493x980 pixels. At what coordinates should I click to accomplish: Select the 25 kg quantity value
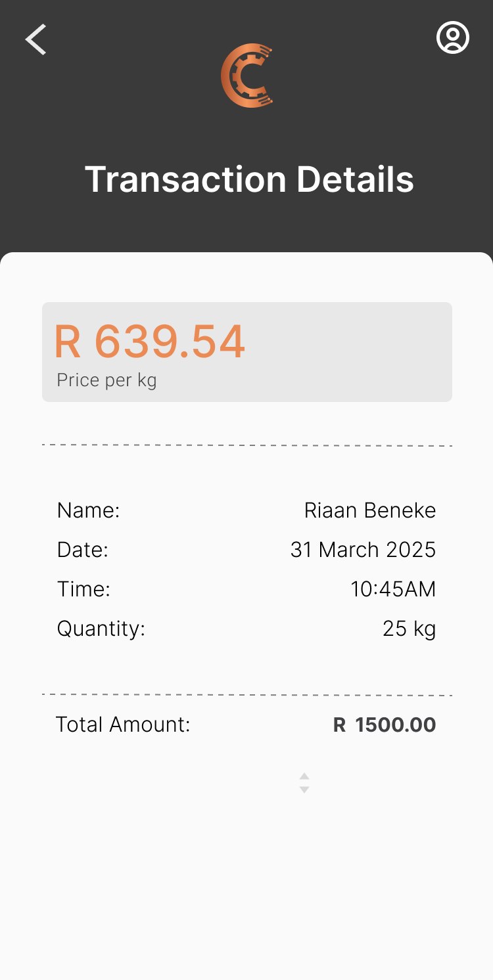(x=409, y=629)
